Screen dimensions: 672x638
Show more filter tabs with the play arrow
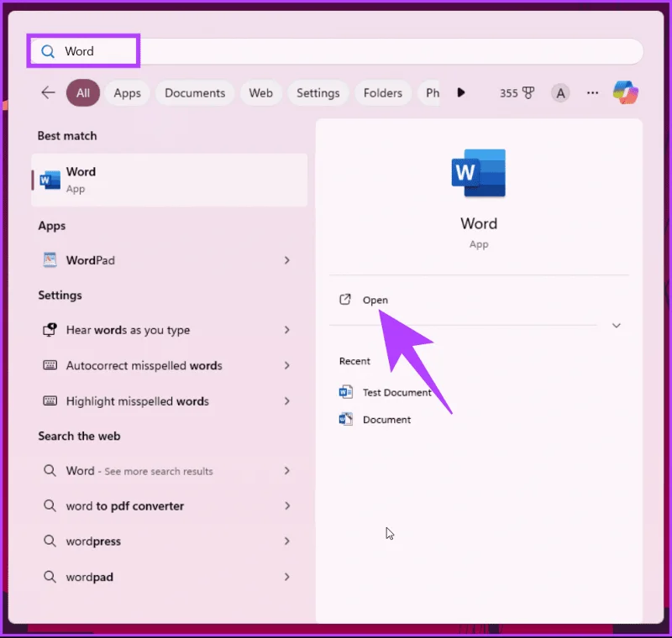tap(460, 92)
